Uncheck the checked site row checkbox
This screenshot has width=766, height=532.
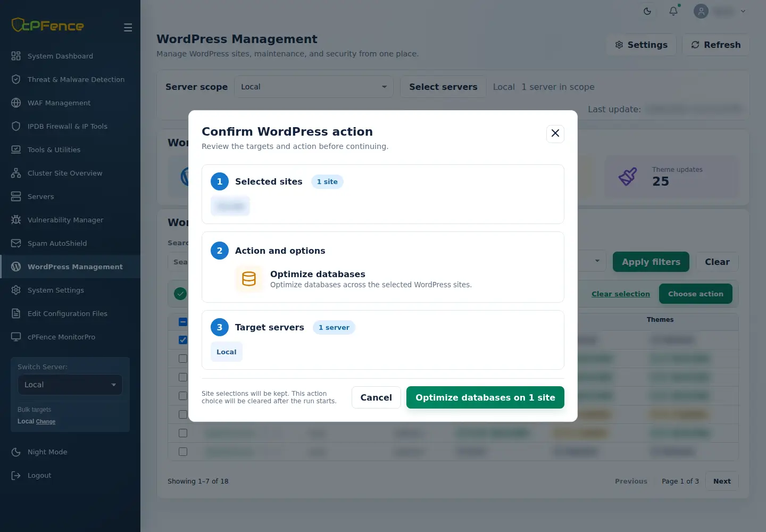pos(183,340)
